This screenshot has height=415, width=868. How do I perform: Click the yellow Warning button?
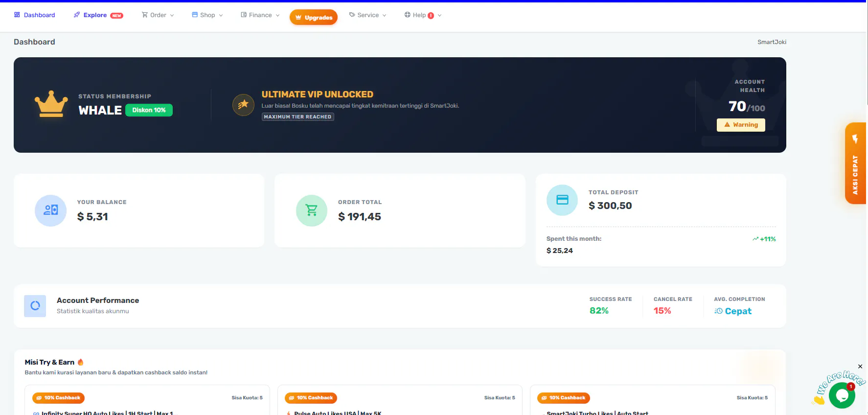tap(741, 125)
